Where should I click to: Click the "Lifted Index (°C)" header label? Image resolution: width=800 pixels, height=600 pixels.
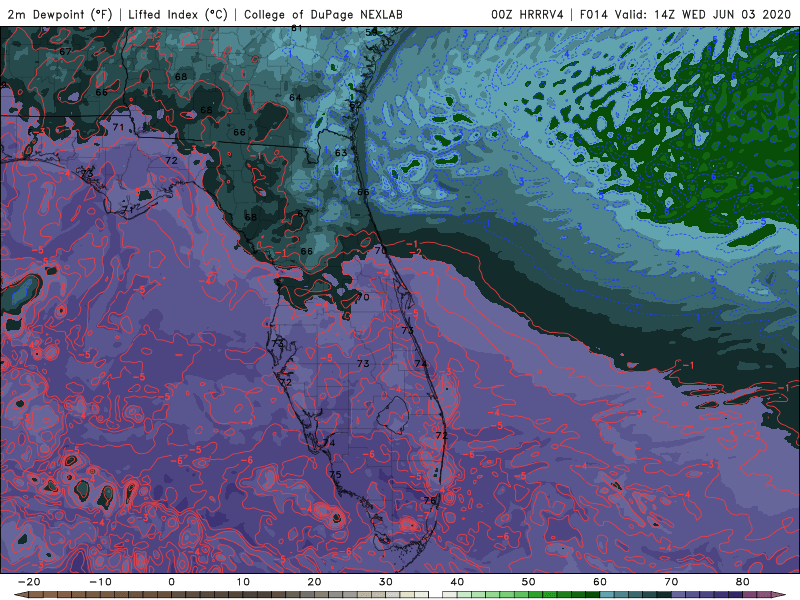[x=178, y=14]
